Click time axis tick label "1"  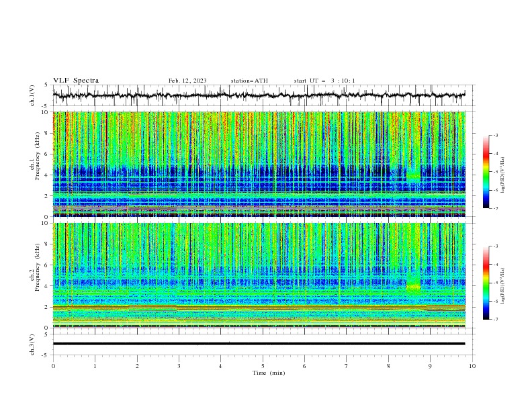point(95,366)
